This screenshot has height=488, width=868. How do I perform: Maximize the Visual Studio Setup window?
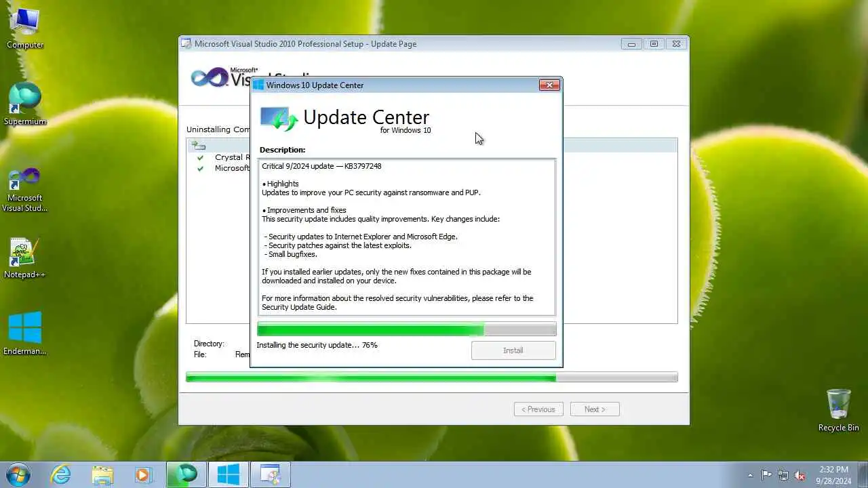654,44
